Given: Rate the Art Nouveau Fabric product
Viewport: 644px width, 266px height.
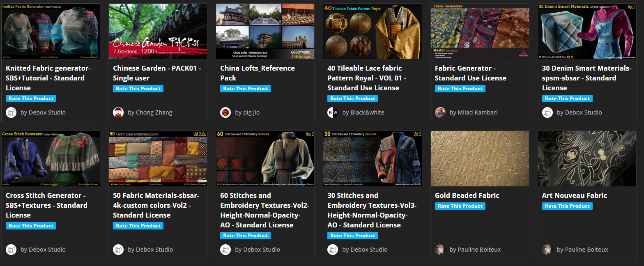Looking at the screenshot, I should point(567,206).
